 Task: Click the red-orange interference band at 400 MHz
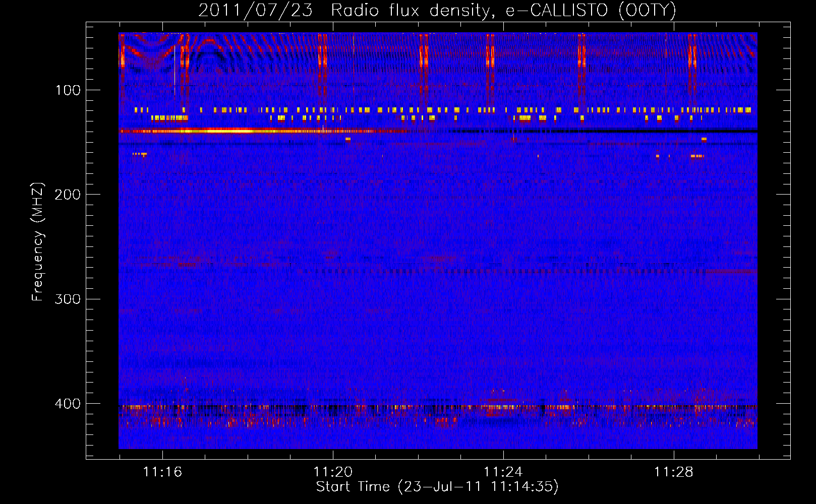coord(438,406)
